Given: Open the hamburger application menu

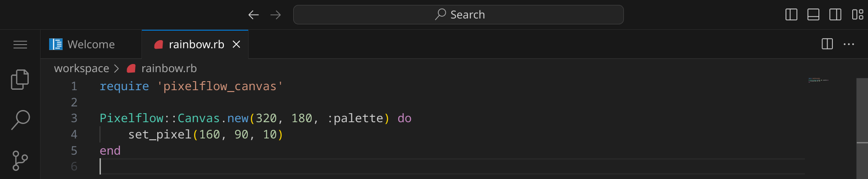Looking at the screenshot, I should 20,45.
